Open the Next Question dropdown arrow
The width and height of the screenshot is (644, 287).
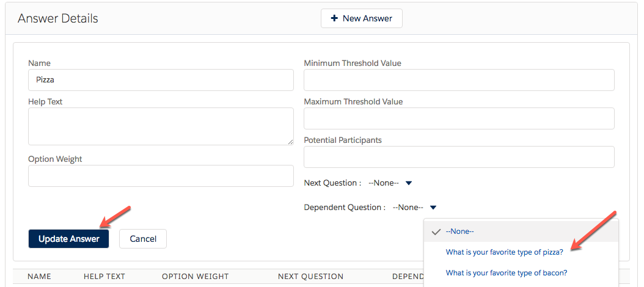tap(409, 183)
